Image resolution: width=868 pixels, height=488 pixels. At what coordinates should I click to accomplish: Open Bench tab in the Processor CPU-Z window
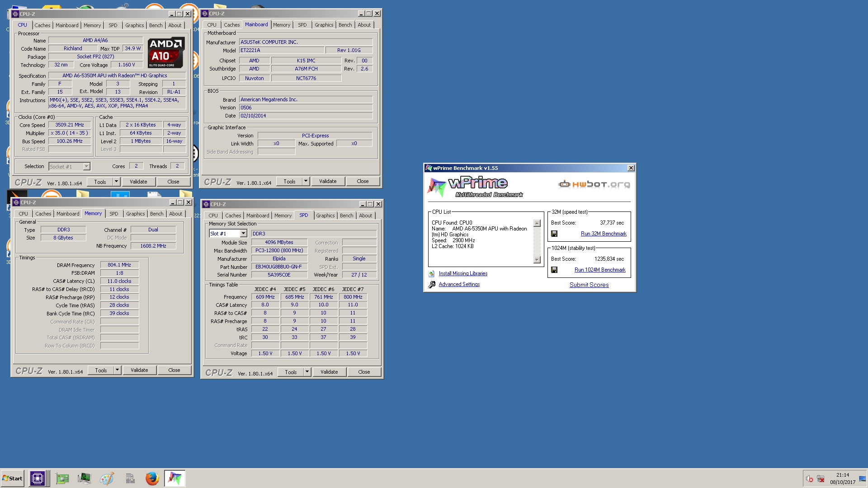pyautogui.click(x=156, y=25)
